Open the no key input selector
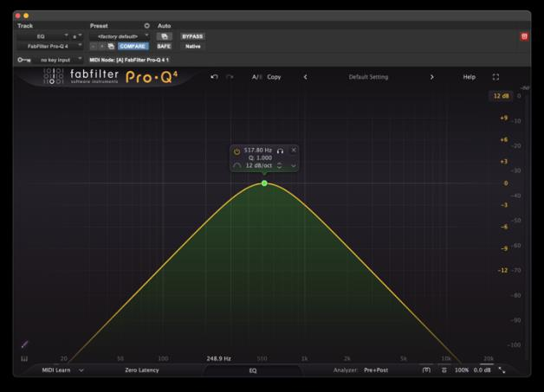The image size is (544, 392). pyautogui.click(x=58, y=60)
